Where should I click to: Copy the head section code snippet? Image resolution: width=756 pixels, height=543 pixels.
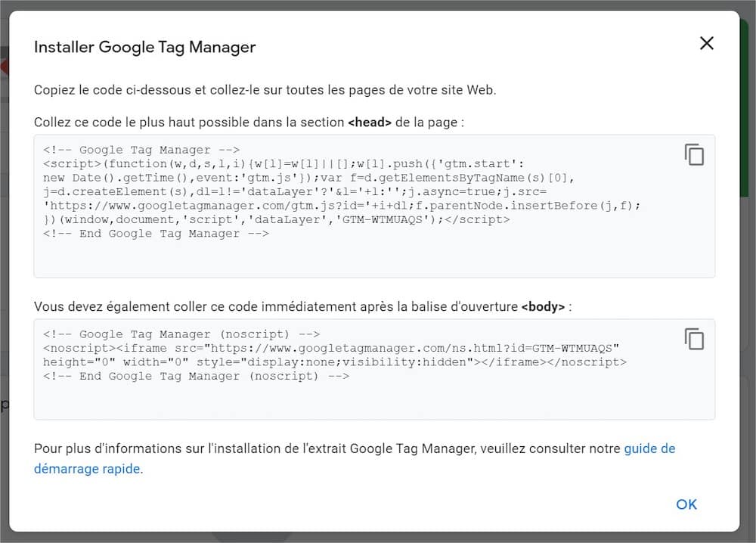694,155
